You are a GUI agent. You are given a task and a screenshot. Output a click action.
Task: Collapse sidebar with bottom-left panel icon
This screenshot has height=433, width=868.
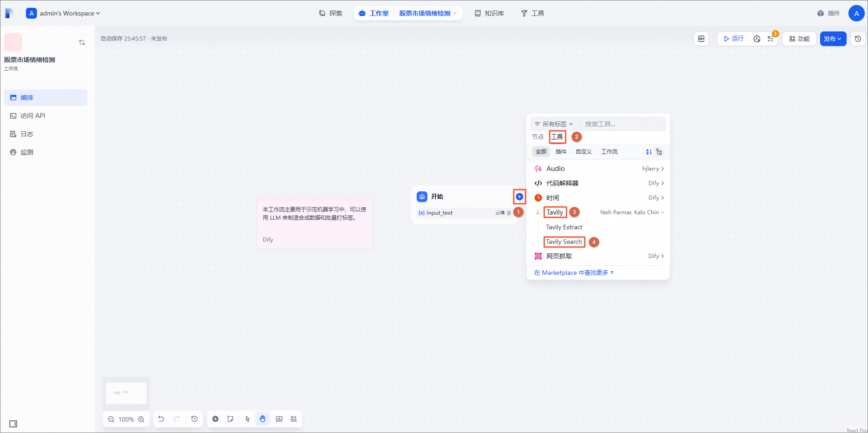(13, 424)
